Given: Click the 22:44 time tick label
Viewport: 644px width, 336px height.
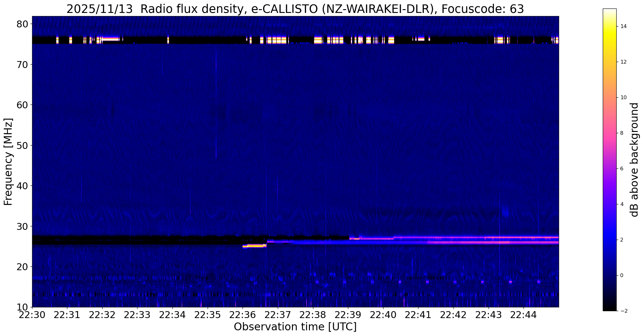Looking at the screenshot, I should pos(524,315).
